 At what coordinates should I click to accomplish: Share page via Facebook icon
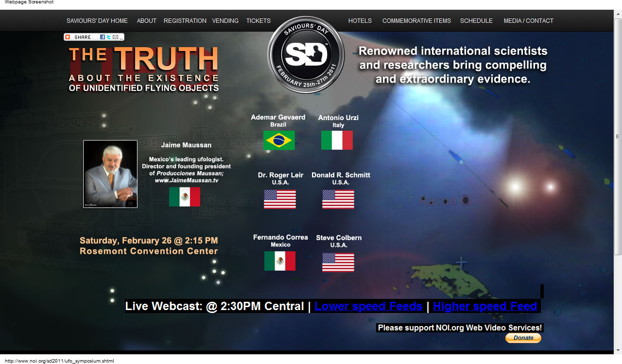[103, 37]
